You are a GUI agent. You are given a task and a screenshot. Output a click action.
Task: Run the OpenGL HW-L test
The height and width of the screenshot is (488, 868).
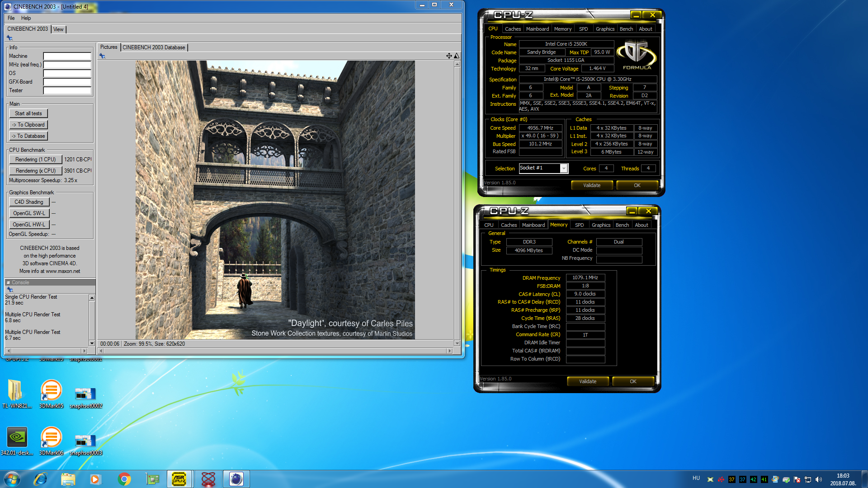(x=29, y=225)
